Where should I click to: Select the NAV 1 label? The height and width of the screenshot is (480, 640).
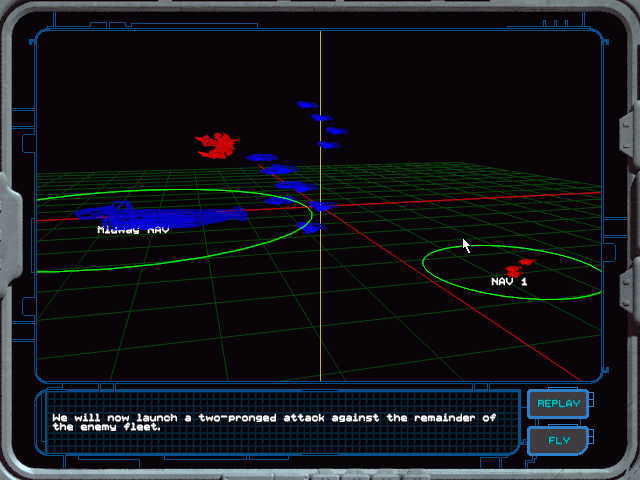pyautogui.click(x=509, y=282)
